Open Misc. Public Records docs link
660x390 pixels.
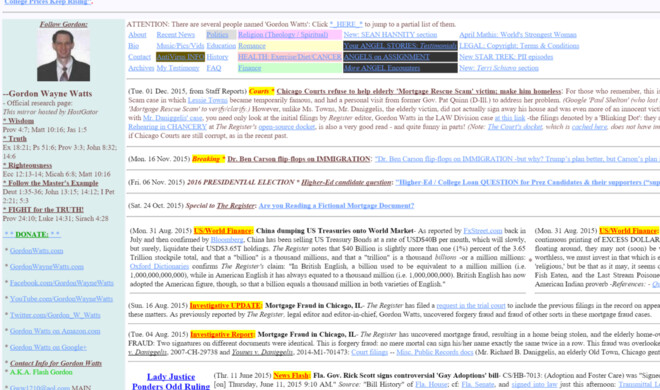(x=435, y=352)
